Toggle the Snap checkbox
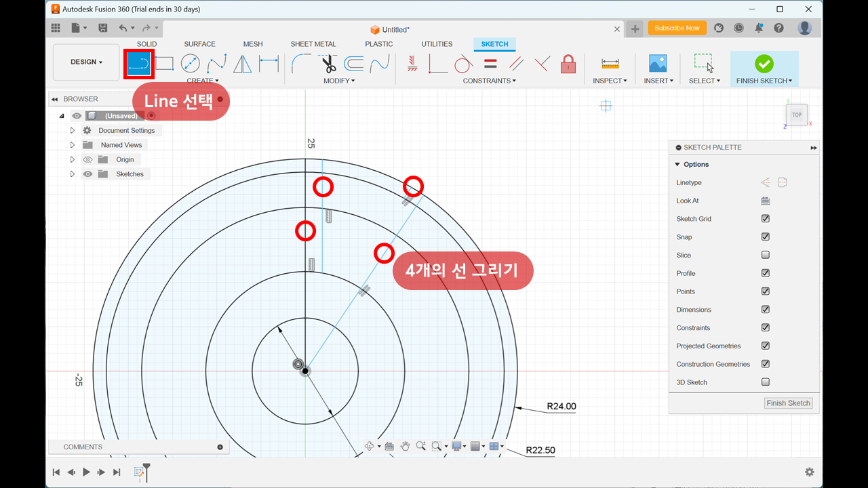Screen dimensions: 868x488 [766, 237]
